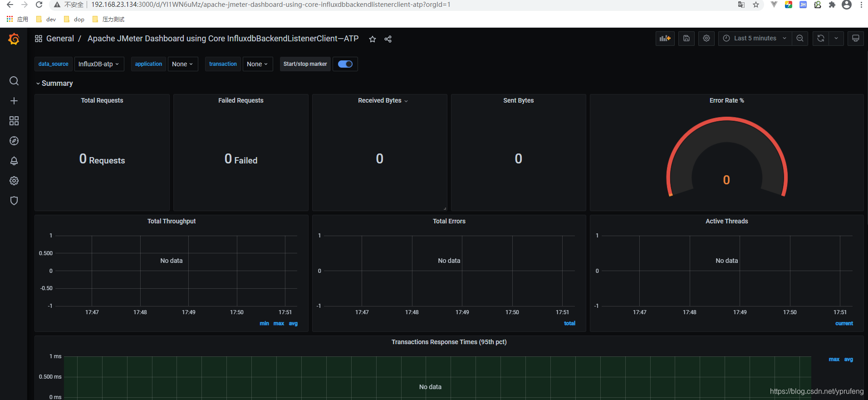Save the dashboard with disk icon

coord(687,39)
